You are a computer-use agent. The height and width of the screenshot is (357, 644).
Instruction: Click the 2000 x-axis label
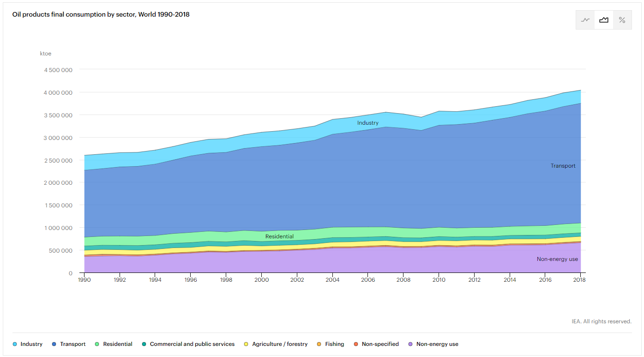tap(261, 280)
